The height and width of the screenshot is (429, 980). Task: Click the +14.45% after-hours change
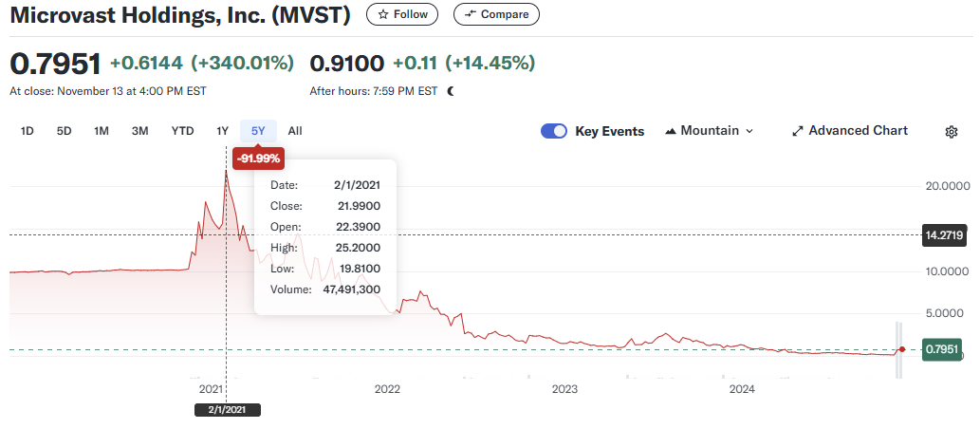(x=490, y=64)
